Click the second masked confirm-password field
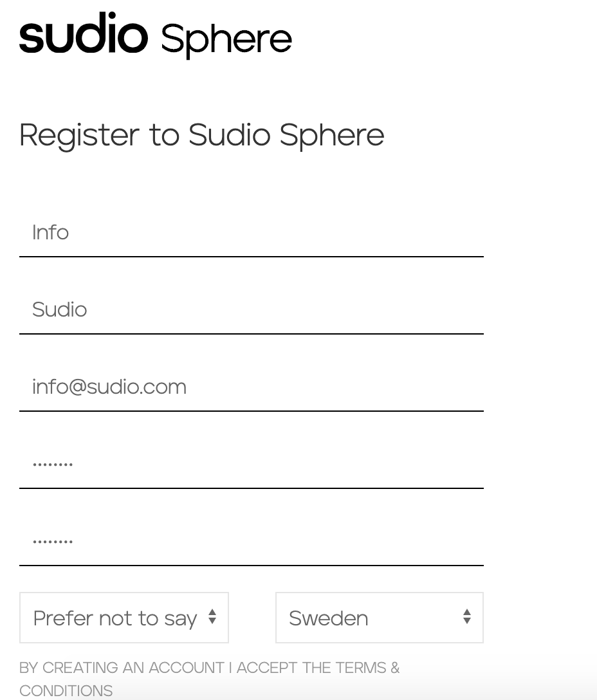This screenshot has width=597, height=700. coord(252,542)
